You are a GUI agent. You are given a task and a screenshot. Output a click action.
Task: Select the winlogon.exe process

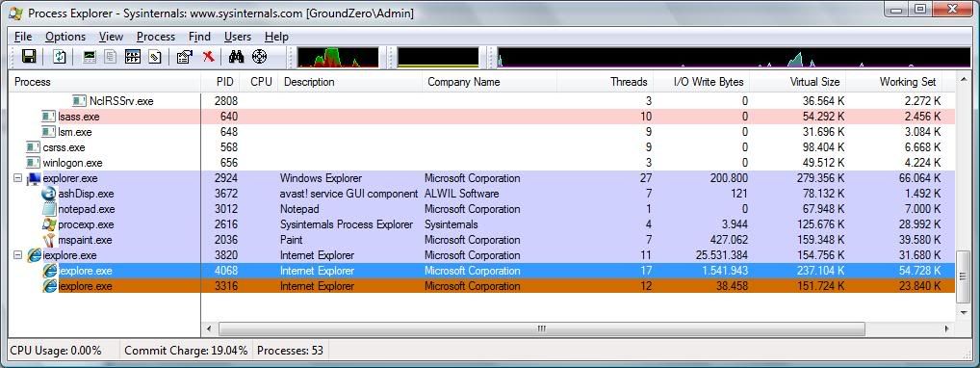point(72,163)
